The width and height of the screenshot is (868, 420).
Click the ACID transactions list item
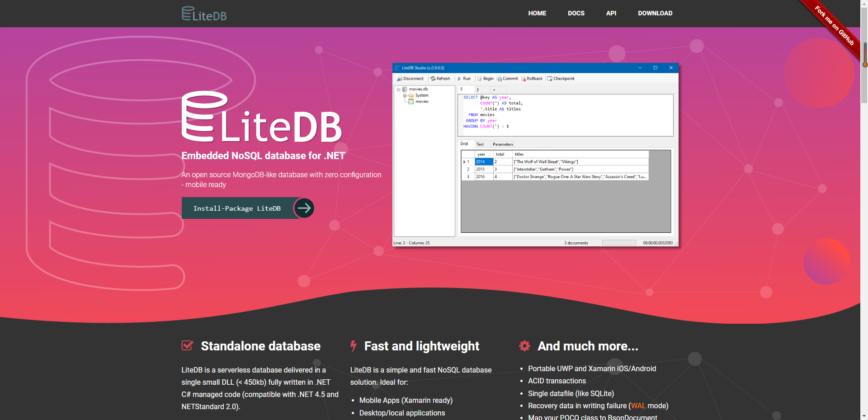pos(557,381)
